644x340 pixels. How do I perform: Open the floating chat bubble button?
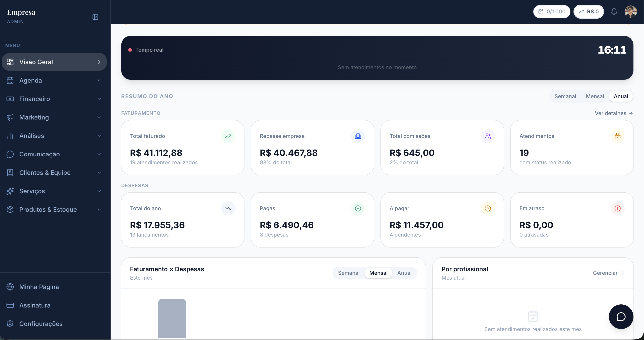[621, 317]
